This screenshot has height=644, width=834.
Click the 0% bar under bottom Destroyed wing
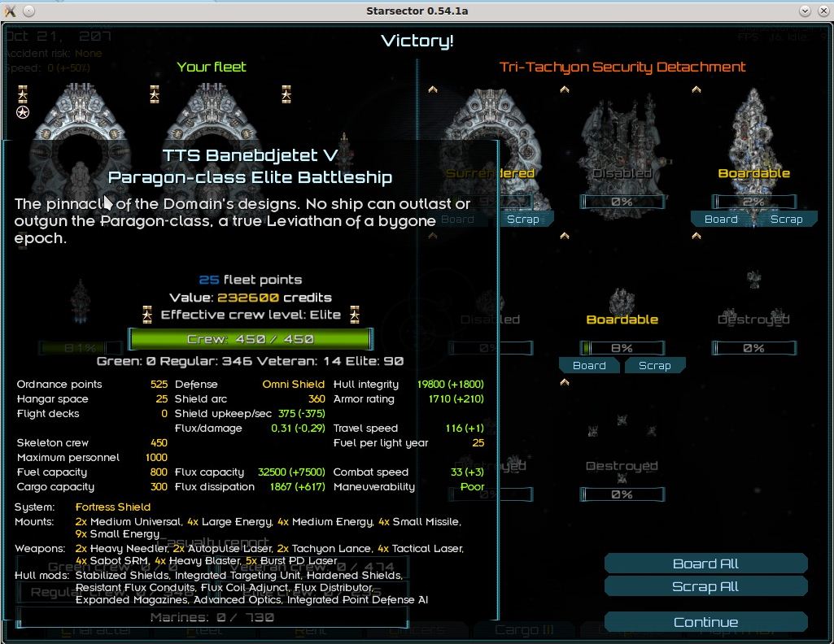pos(622,494)
